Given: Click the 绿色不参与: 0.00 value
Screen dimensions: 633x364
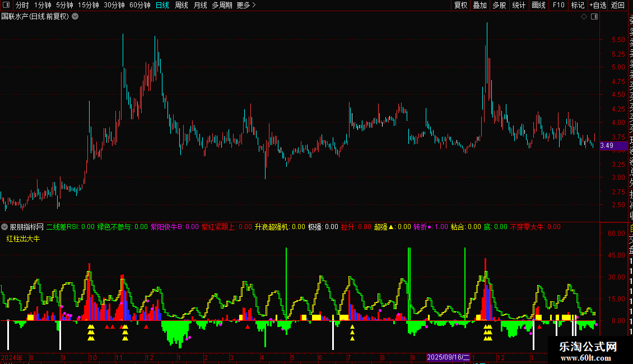Looking at the screenshot, I should pyautogui.click(x=122, y=227).
